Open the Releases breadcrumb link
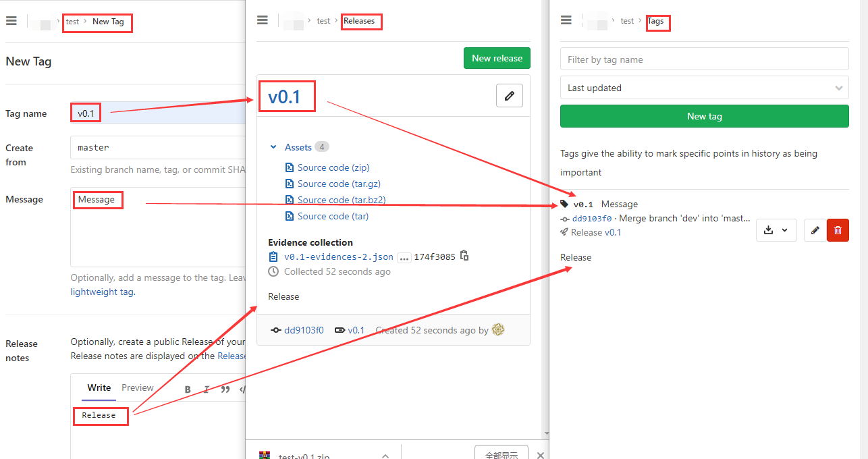Viewport: 868px width, 459px height. click(361, 21)
